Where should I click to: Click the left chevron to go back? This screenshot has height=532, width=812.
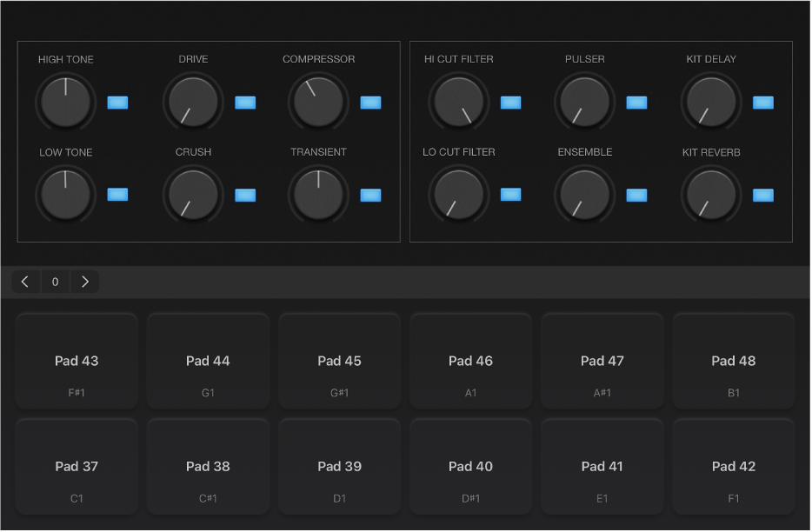(x=24, y=281)
